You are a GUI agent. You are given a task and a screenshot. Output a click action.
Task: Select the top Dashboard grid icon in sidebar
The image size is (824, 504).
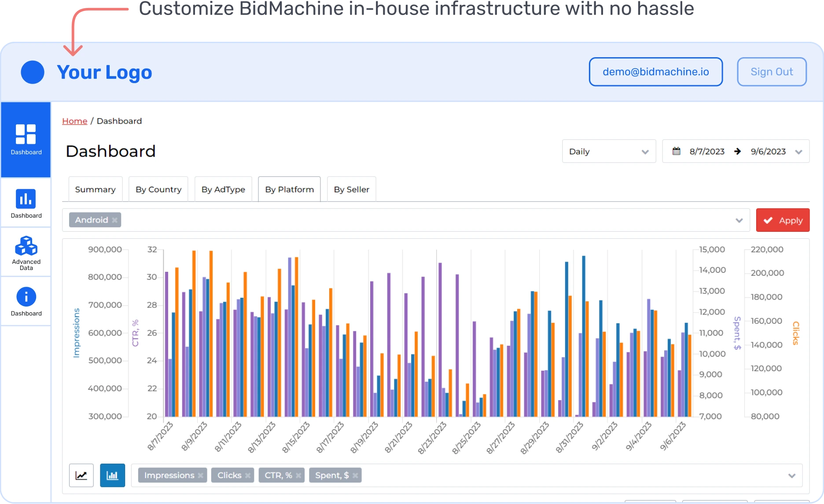pyautogui.click(x=26, y=139)
